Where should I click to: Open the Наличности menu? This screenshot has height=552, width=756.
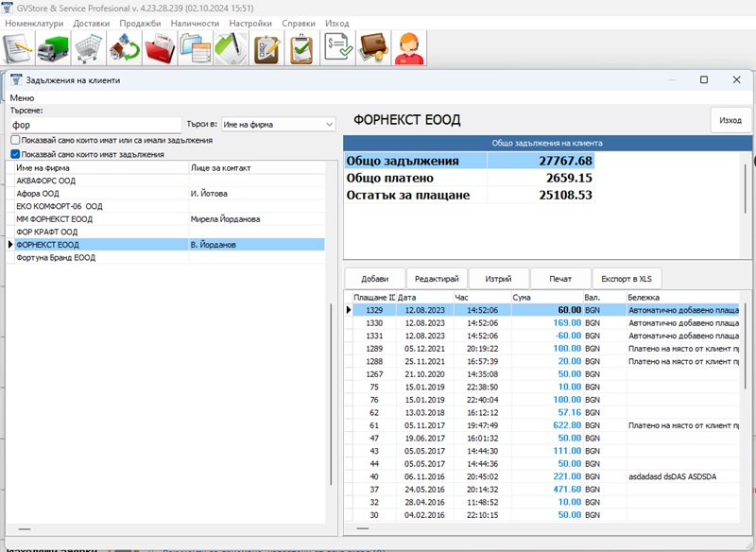(x=195, y=23)
